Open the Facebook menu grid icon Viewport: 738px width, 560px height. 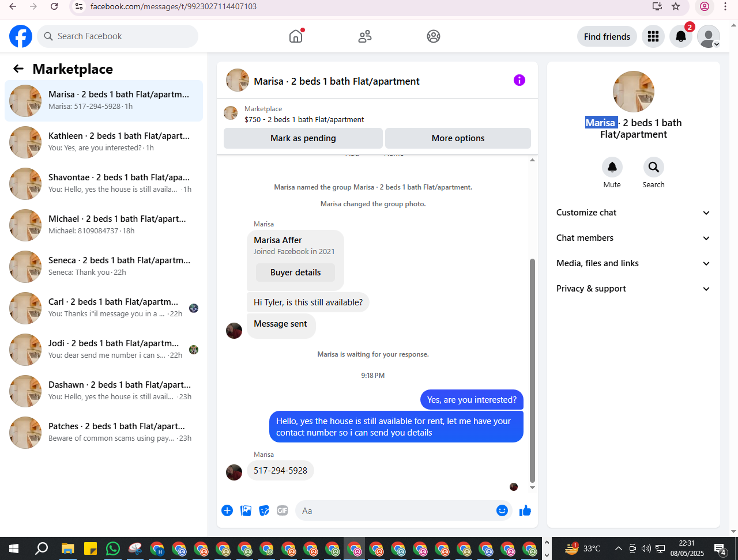(x=653, y=36)
